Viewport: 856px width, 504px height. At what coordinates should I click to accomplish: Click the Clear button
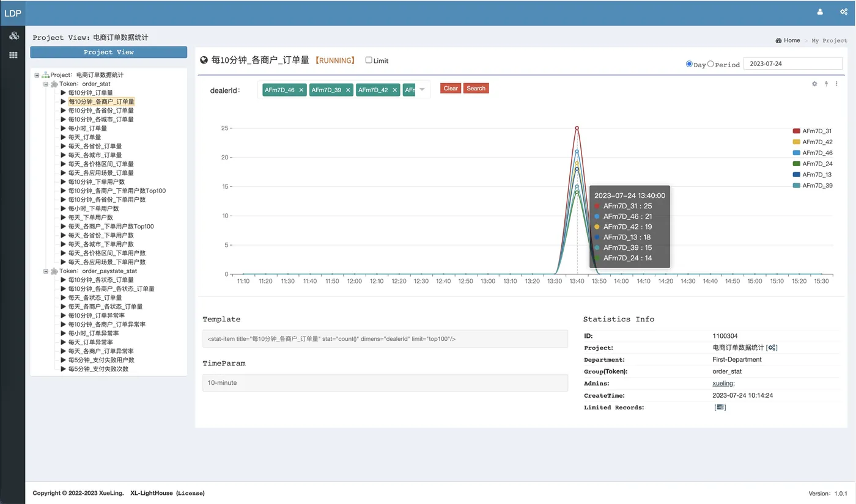click(x=451, y=89)
